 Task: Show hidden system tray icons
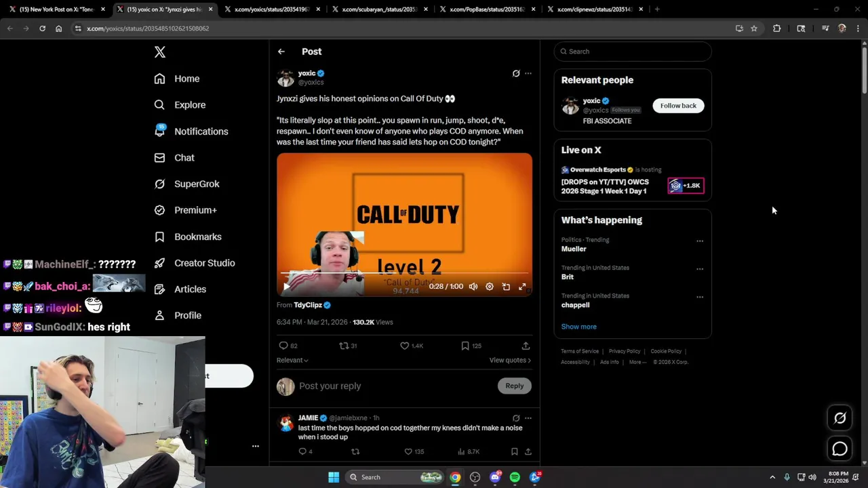772,477
